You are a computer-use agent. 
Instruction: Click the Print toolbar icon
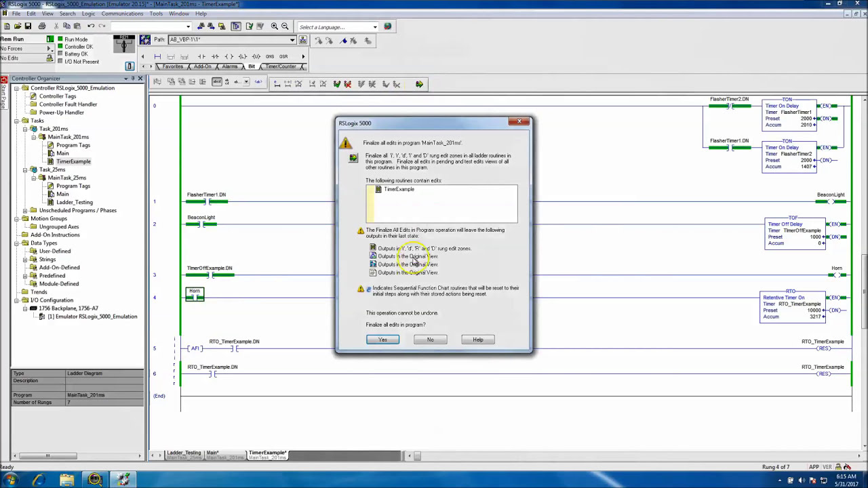click(42, 26)
